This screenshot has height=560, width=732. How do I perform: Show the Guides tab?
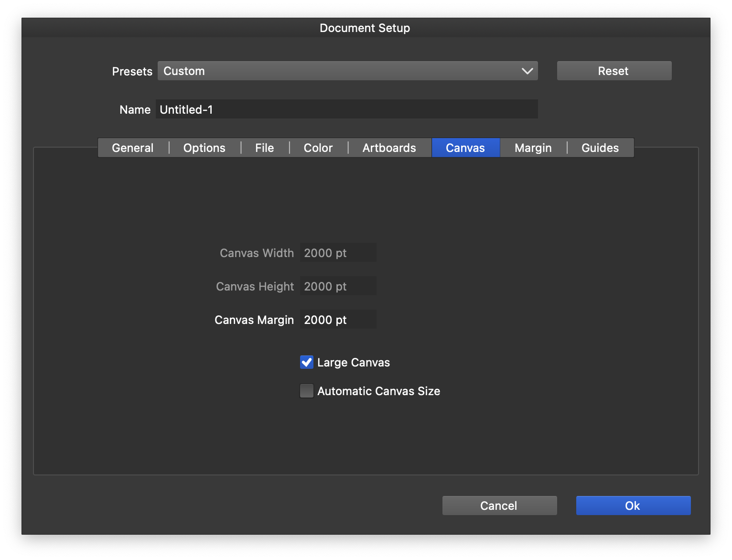pyautogui.click(x=600, y=148)
